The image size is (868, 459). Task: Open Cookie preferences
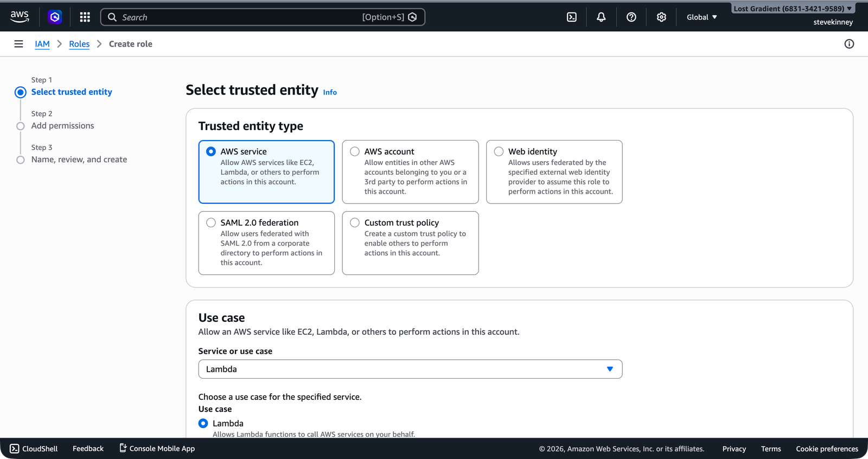click(x=827, y=449)
